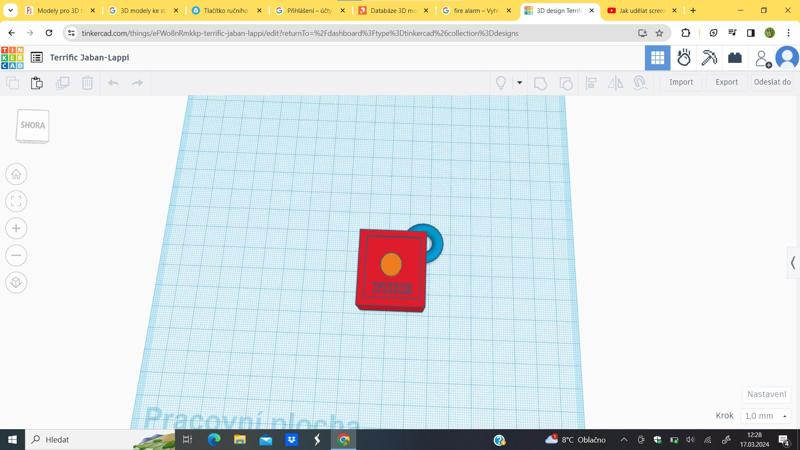Click the Odeslat do button

click(x=772, y=82)
